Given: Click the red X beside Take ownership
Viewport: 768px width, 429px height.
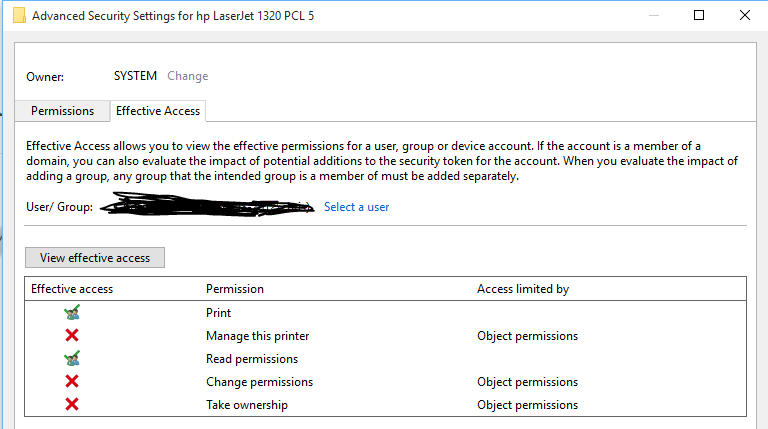Looking at the screenshot, I should point(72,405).
